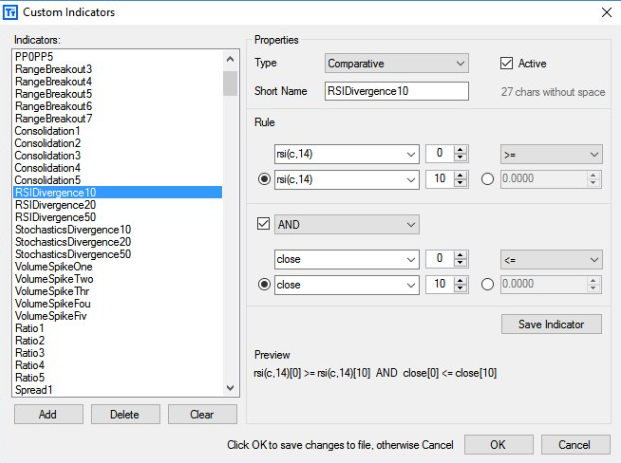Select Ratio3 indicator
The width and height of the screenshot is (621, 463).
click(x=117, y=352)
